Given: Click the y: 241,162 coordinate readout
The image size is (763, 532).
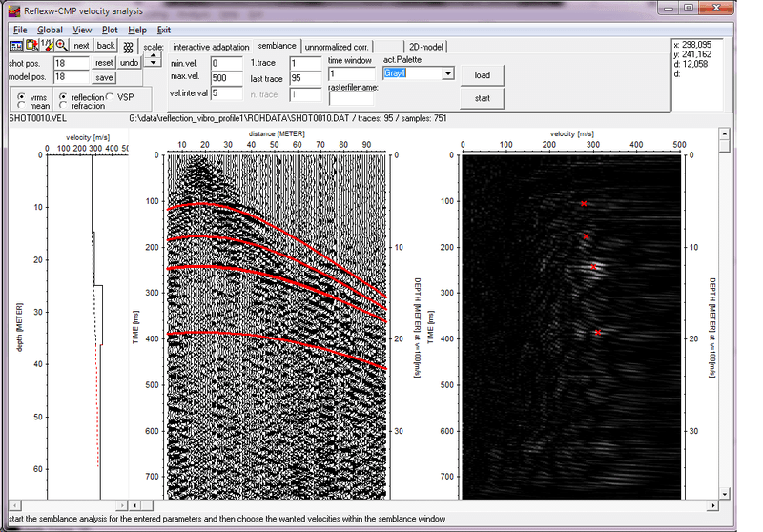Looking at the screenshot, I should tap(692, 54).
